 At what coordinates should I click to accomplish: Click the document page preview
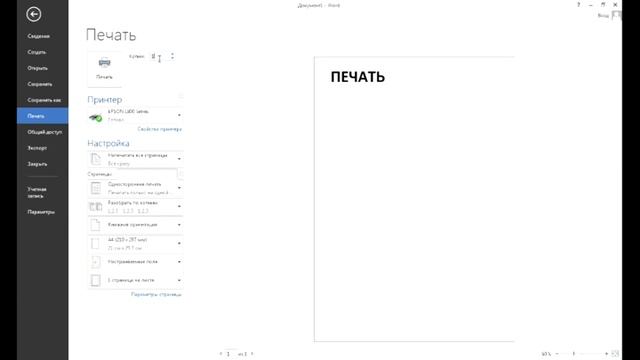[x=414, y=199]
